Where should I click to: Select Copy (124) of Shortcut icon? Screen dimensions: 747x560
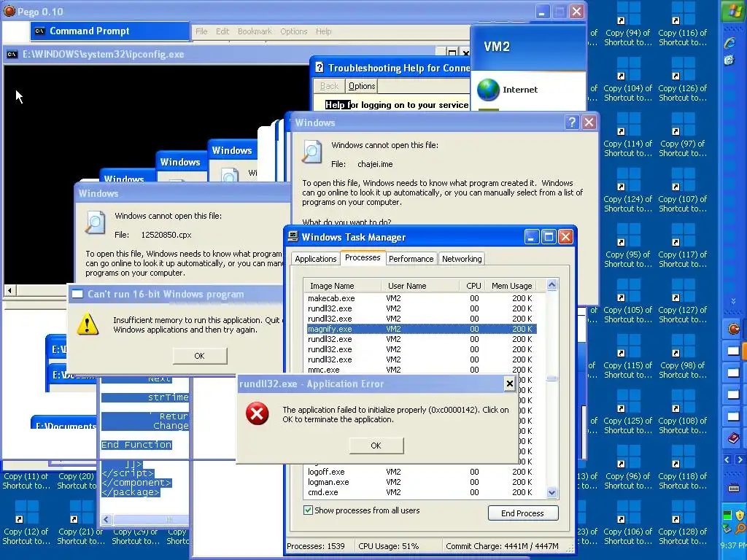coord(628,191)
